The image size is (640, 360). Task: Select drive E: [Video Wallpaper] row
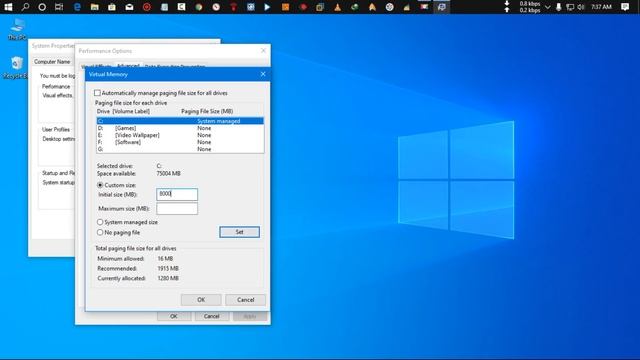[180, 135]
